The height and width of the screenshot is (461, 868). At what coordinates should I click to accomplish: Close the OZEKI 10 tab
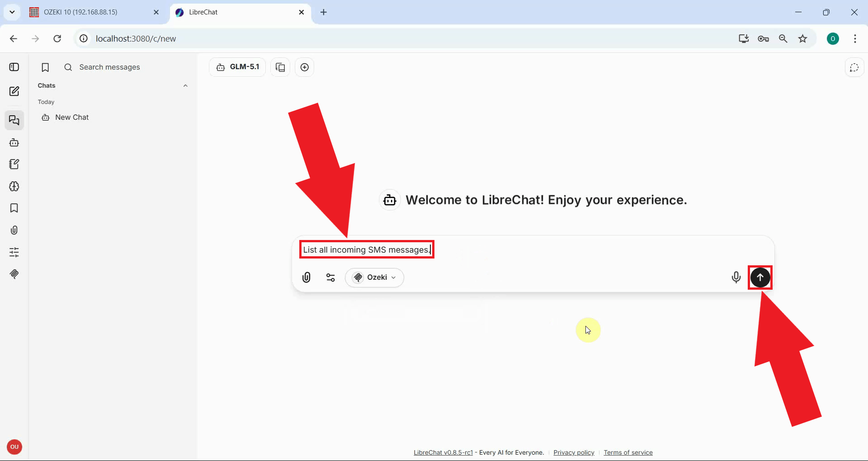tap(156, 12)
